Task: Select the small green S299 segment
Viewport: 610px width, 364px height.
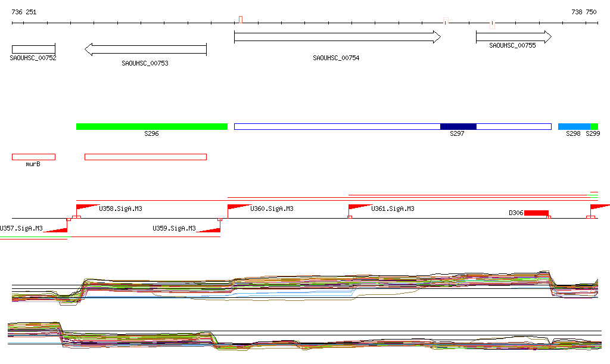Action: [x=594, y=126]
